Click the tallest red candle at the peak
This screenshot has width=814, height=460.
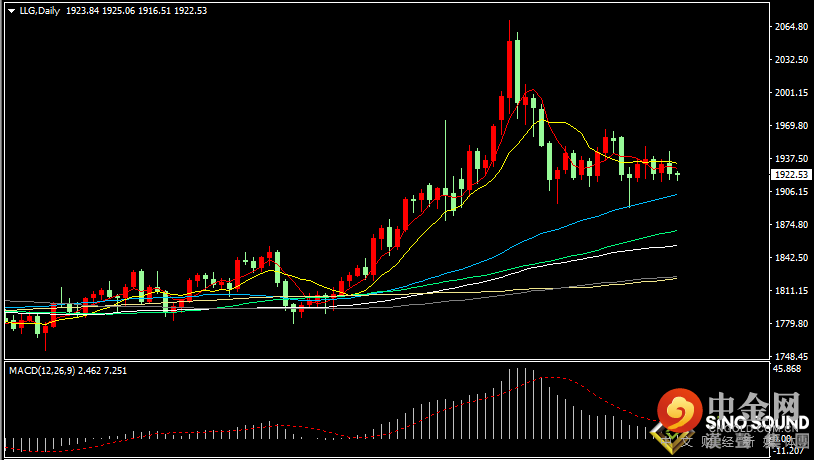click(x=509, y=69)
